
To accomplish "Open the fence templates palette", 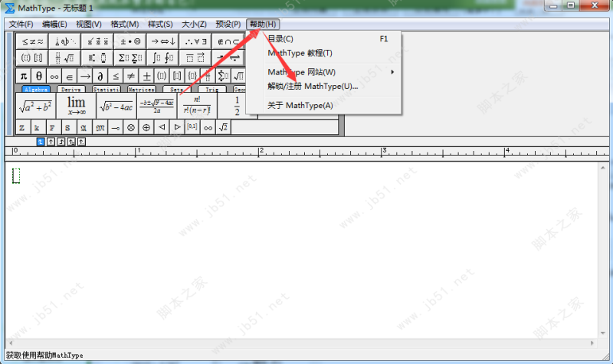I will coord(32,58).
